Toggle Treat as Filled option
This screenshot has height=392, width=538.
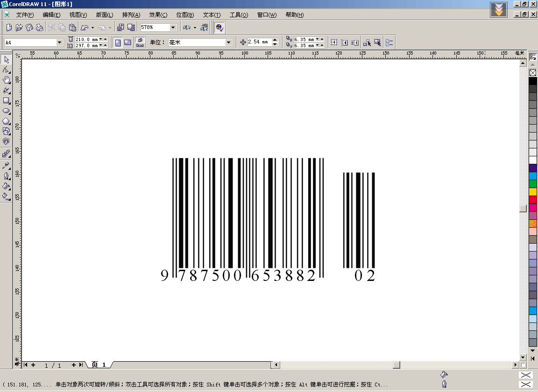(377, 42)
